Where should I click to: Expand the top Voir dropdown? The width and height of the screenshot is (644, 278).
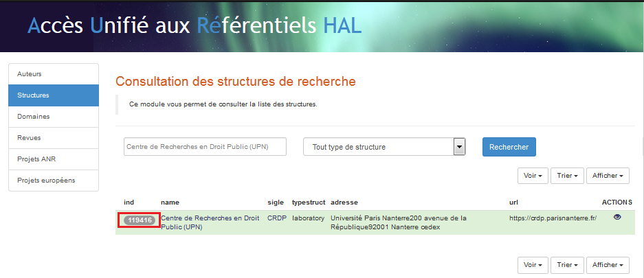point(533,176)
